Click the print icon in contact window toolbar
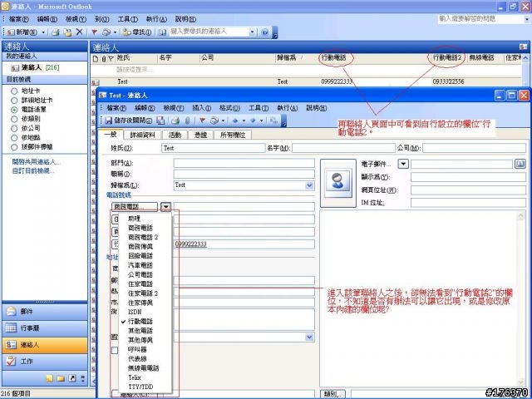Screen dimensions: 532x399 [x=175, y=121]
